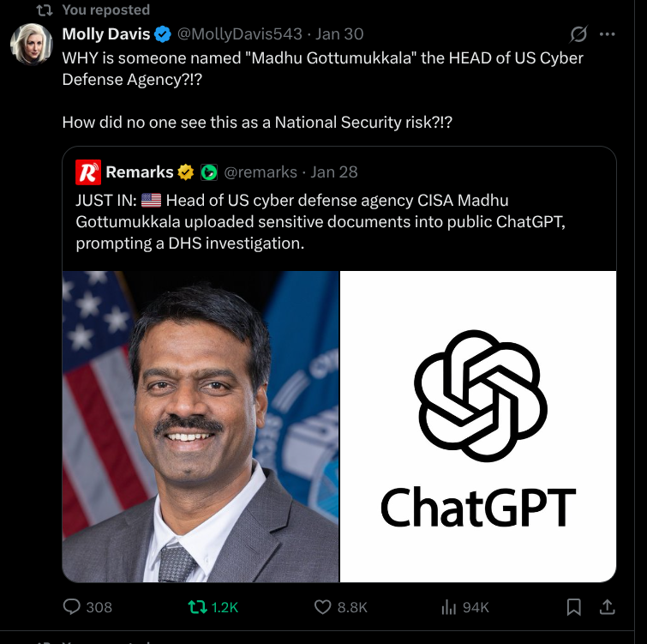
Task: Open the portrait photo with the flag
Action: pos(201,427)
